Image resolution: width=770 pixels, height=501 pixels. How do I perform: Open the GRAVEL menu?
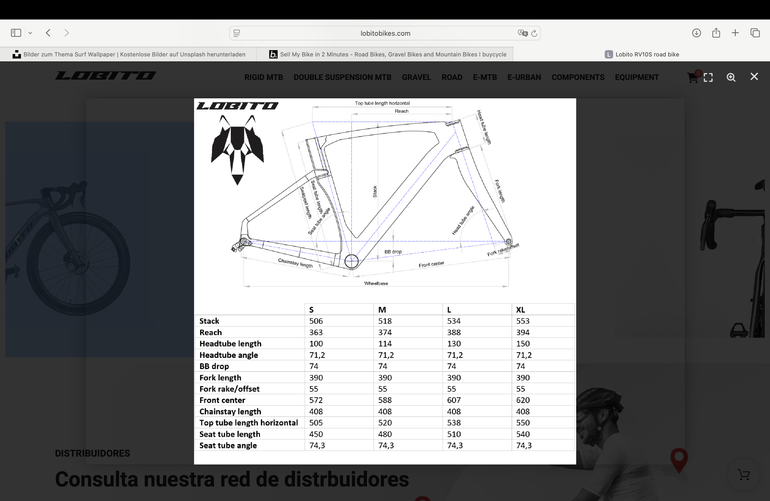point(416,78)
